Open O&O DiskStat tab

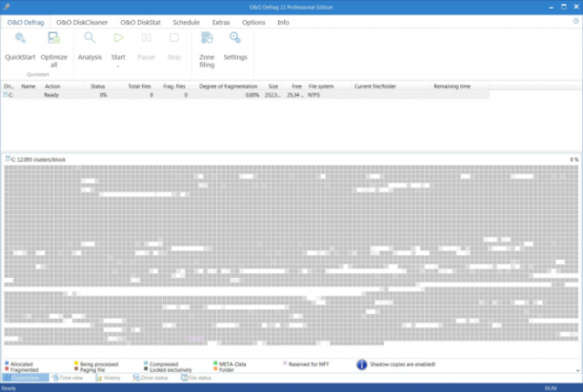click(141, 22)
